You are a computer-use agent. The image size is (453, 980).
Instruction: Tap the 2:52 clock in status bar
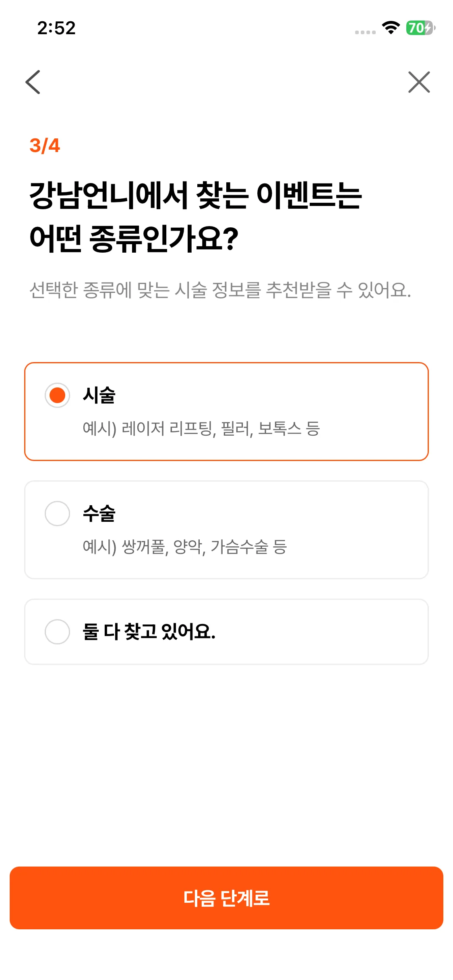(56, 28)
